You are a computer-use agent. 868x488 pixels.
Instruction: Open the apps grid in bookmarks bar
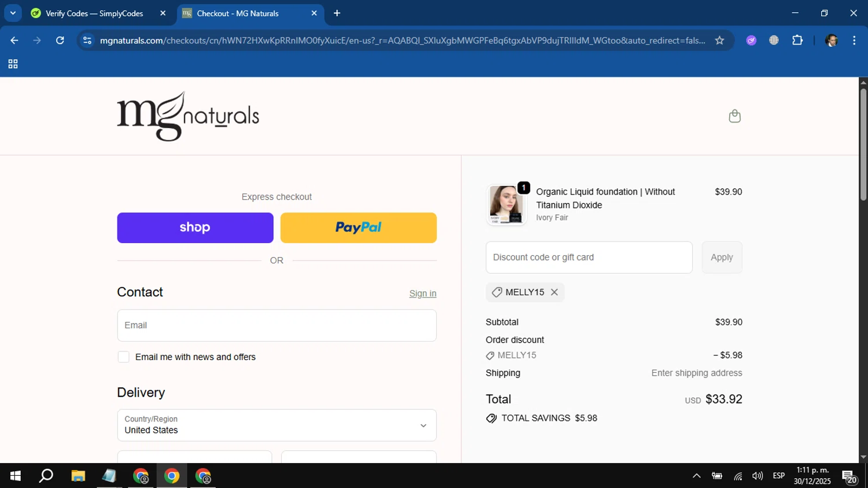click(x=13, y=64)
